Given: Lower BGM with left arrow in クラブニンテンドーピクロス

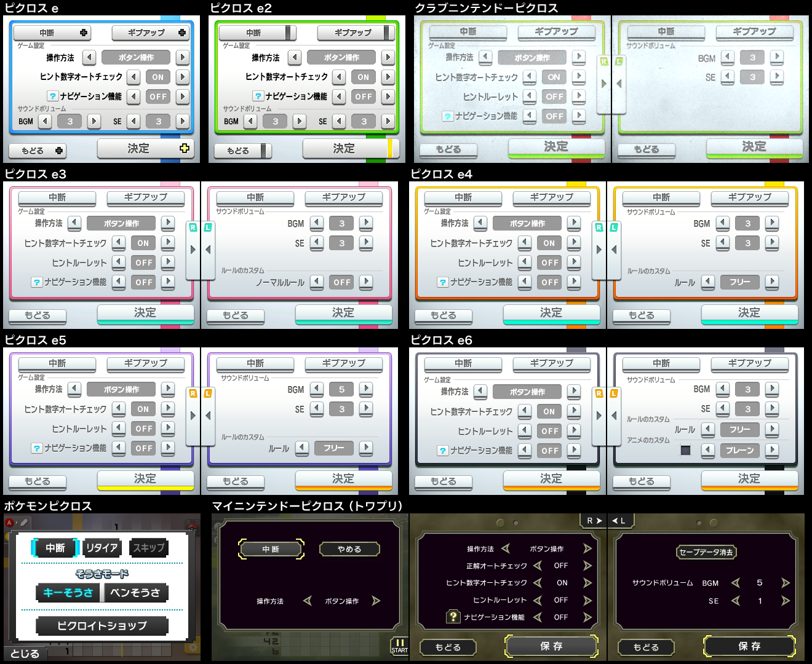Looking at the screenshot, I should (728, 57).
